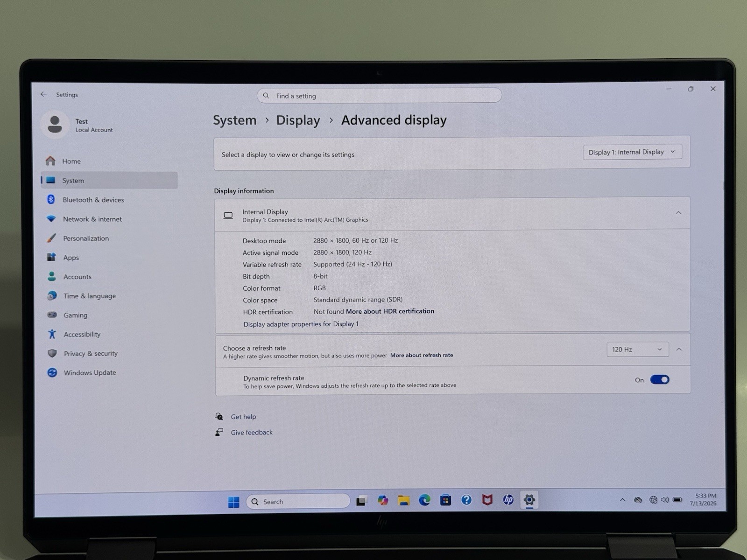Open Microsoft Store from taskbar
This screenshot has width=747, height=560.
pos(445,500)
